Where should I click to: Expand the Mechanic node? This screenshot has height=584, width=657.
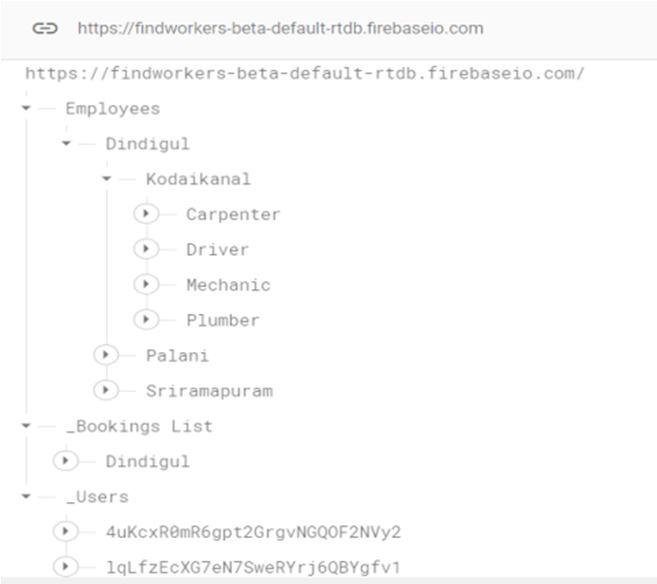click(146, 284)
